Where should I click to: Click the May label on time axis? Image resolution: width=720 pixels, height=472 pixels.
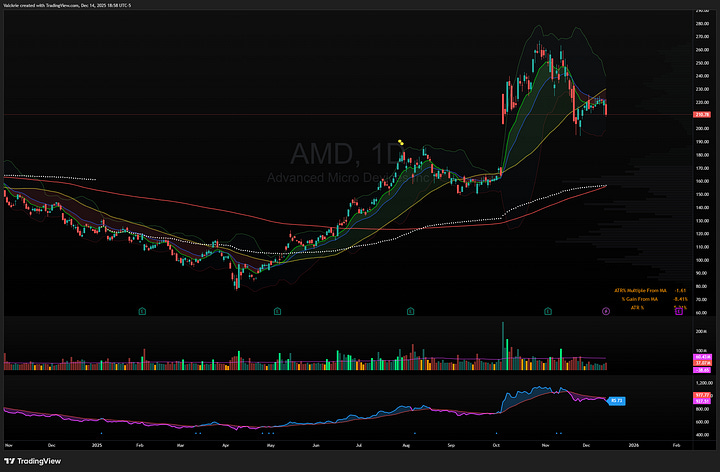click(x=270, y=445)
